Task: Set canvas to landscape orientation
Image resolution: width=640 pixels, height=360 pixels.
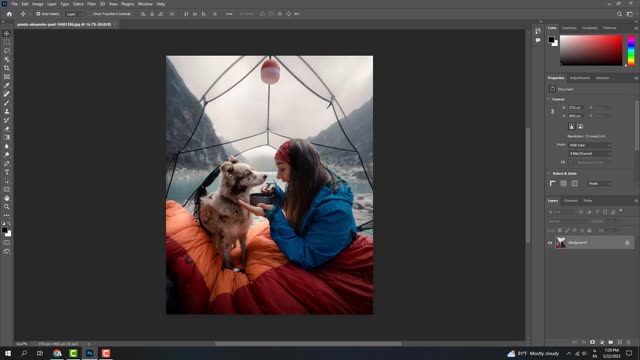Action: pyautogui.click(x=580, y=127)
